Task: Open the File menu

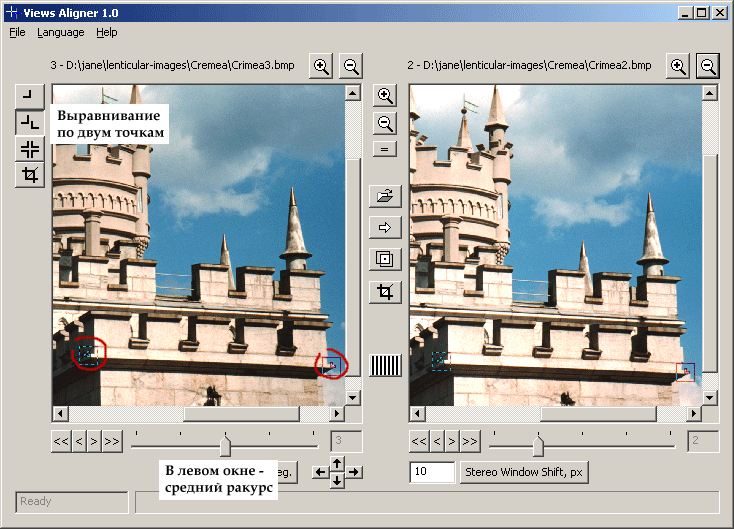Action: pos(17,32)
